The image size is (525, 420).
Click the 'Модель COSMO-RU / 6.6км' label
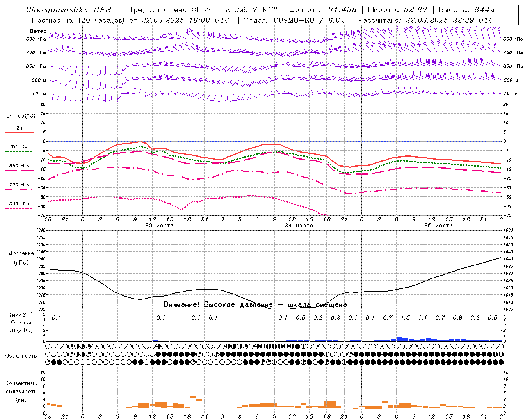(x=295, y=20)
